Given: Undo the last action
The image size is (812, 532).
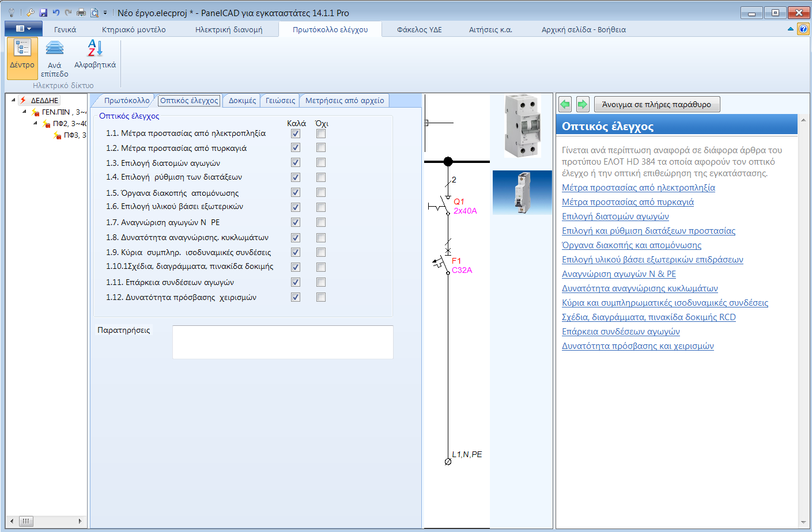Looking at the screenshot, I should point(56,12).
